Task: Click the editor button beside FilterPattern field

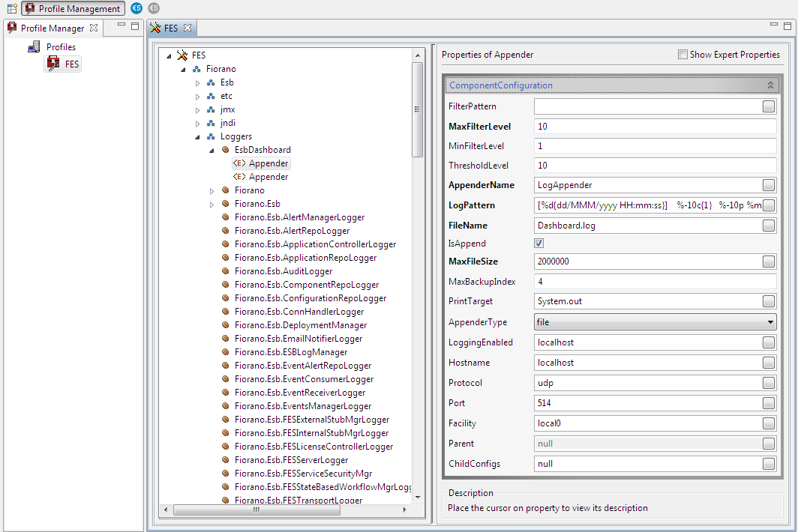Action: click(x=769, y=106)
